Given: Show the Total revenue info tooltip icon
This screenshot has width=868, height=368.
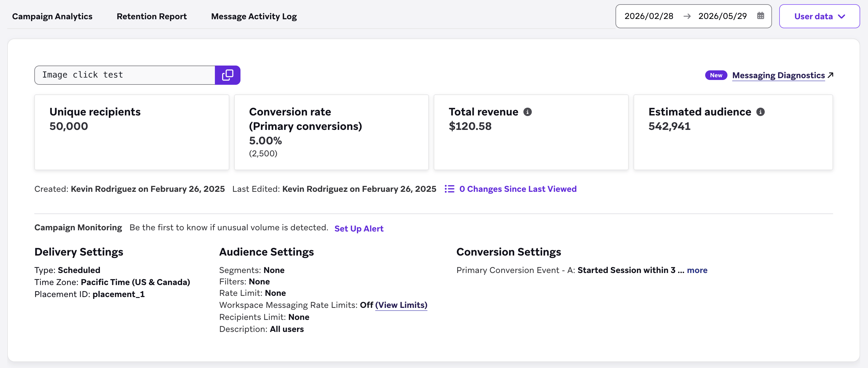Looking at the screenshot, I should (x=527, y=112).
